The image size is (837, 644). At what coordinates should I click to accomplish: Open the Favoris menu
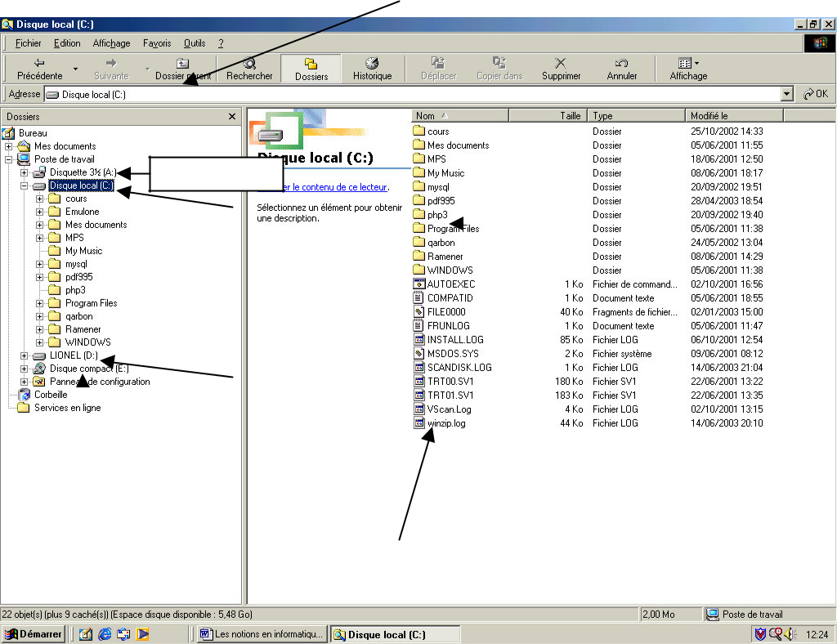[x=157, y=43]
